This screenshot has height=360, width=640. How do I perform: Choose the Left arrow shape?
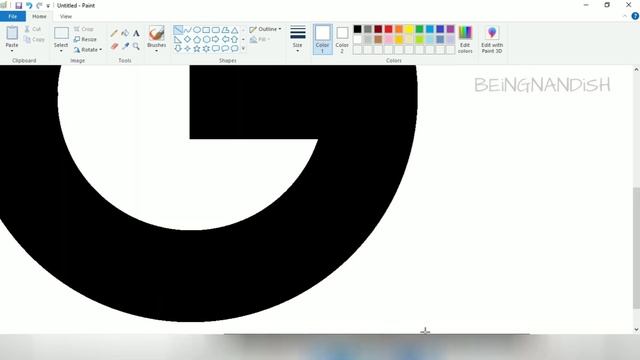(225, 40)
